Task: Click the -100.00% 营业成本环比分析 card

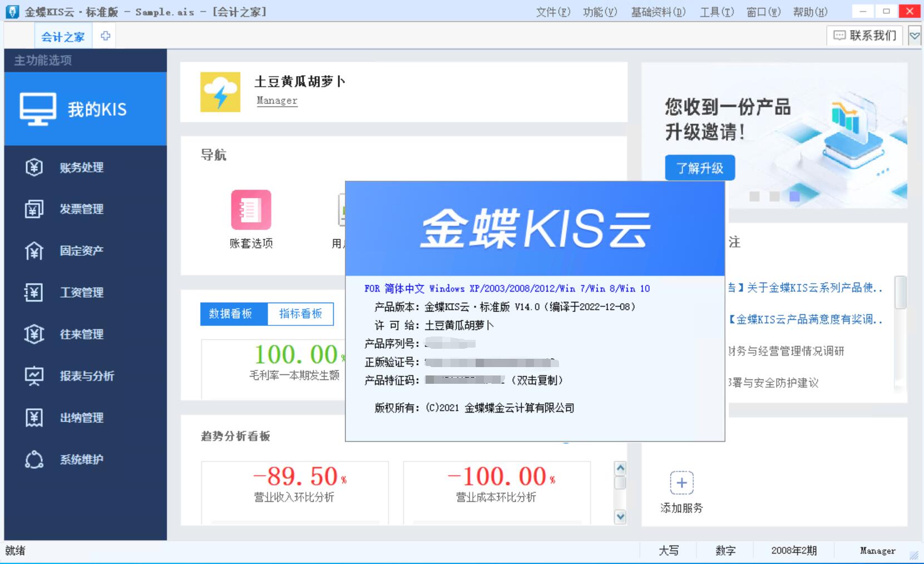Action: tap(497, 492)
